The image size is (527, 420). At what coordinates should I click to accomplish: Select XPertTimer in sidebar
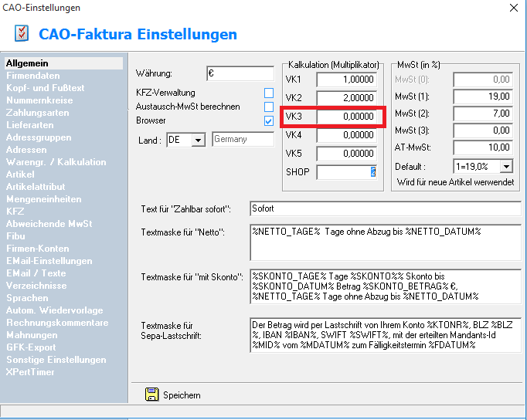30,372
